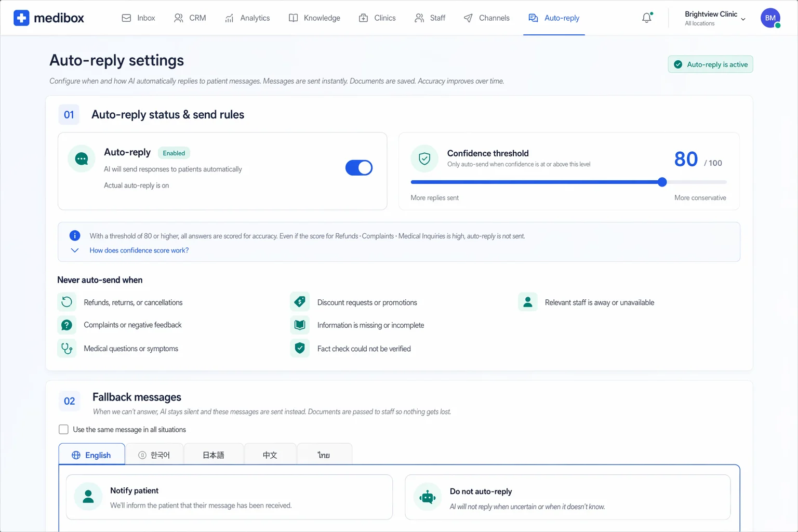The image size is (798, 532).
Task: Open the Inbox menu
Action: tap(138, 18)
